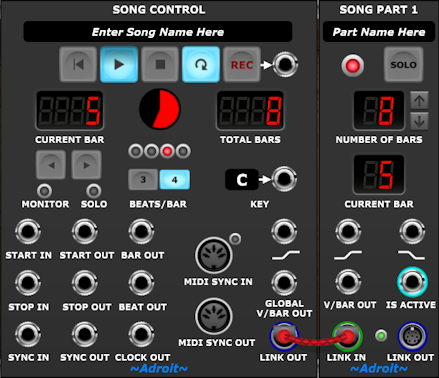Click the Enter Song Name Here field
The image size is (439, 378).
[158, 32]
